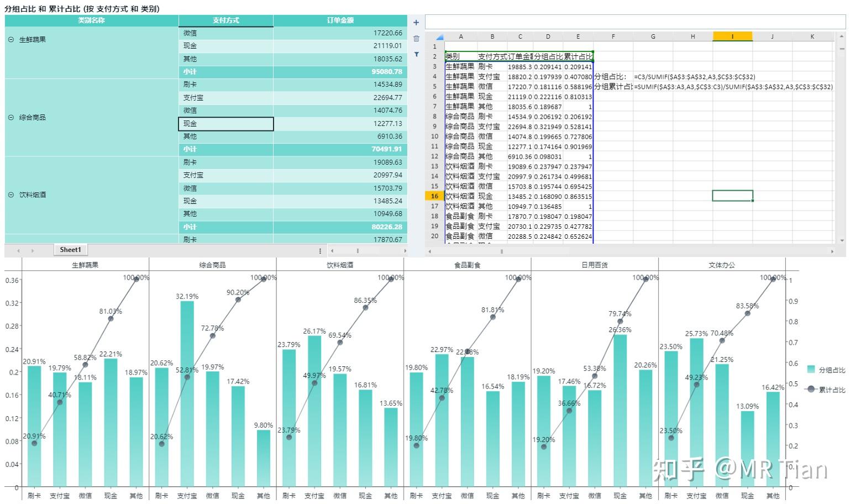850x504 pixels.
Task: Select the formula cell starting =SUMIF($A$3:A3
Action: (x=733, y=87)
